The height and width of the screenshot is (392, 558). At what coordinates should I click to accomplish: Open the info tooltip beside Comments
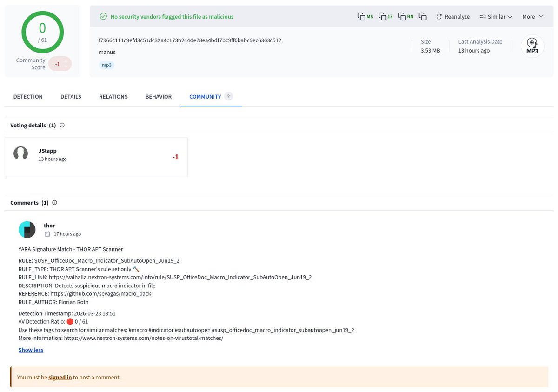54,202
